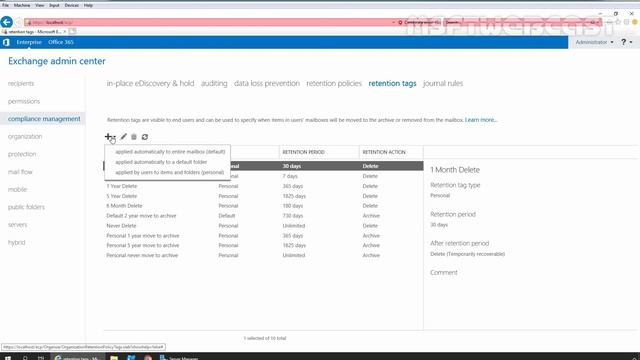Select Personal 1 year move to archive row
This screenshot has height=360, width=640.
(x=263, y=236)
